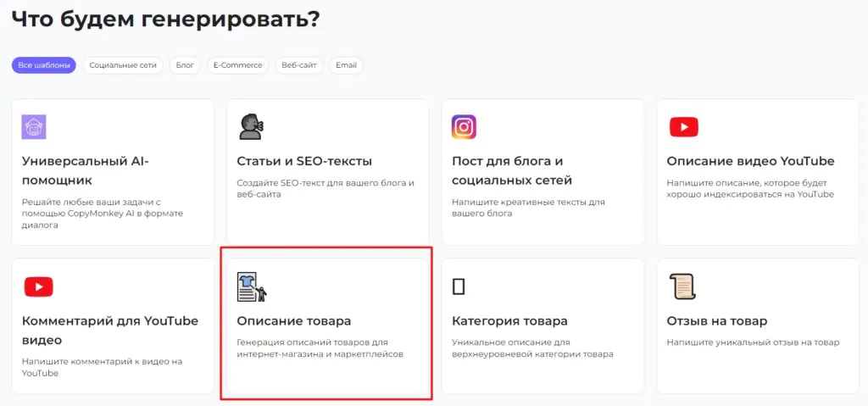This screenshot has height=406, width=868.
Task: Select the Все шаблоны filter tab
Action: tap(44, 65)
